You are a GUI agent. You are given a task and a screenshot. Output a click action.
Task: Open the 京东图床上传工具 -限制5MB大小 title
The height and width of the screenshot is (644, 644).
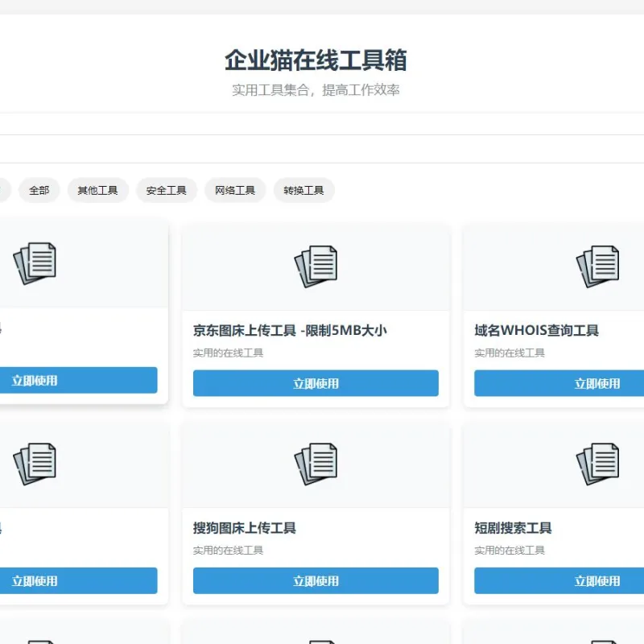(290, 330)
